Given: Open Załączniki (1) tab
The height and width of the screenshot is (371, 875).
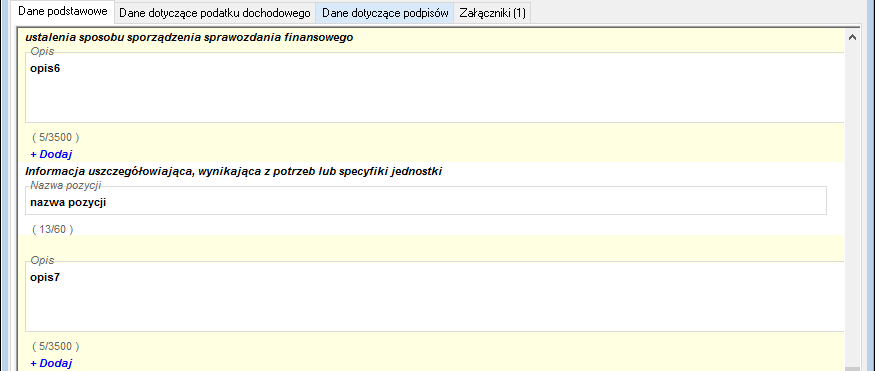Looking at the screenshot, I should coord(492,13).
